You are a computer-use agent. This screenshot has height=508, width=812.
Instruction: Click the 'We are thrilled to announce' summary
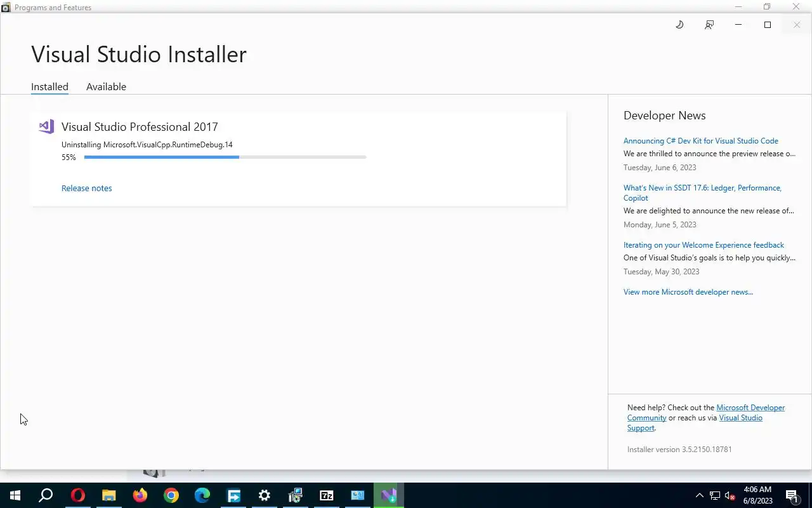coord(709,154)
